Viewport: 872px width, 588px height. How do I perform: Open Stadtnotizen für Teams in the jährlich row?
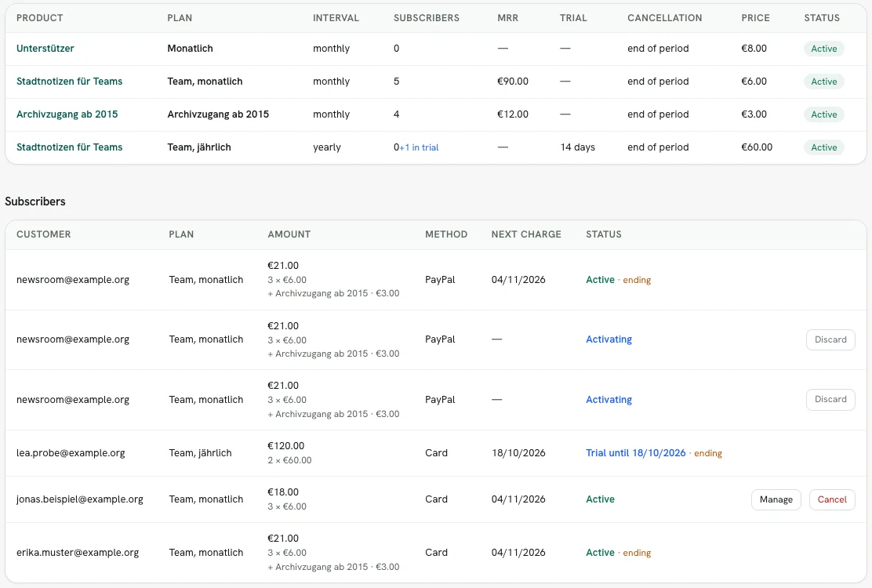[x=70, y=147]
